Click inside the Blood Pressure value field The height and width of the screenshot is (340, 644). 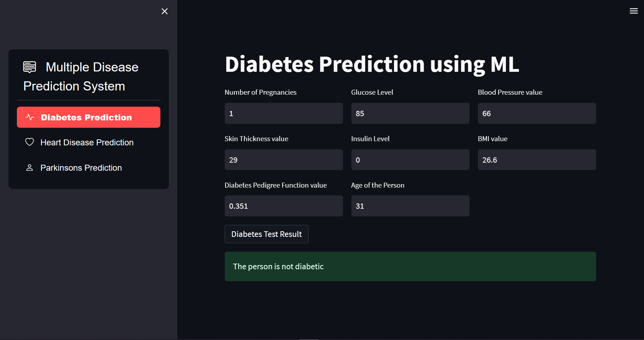536,113
